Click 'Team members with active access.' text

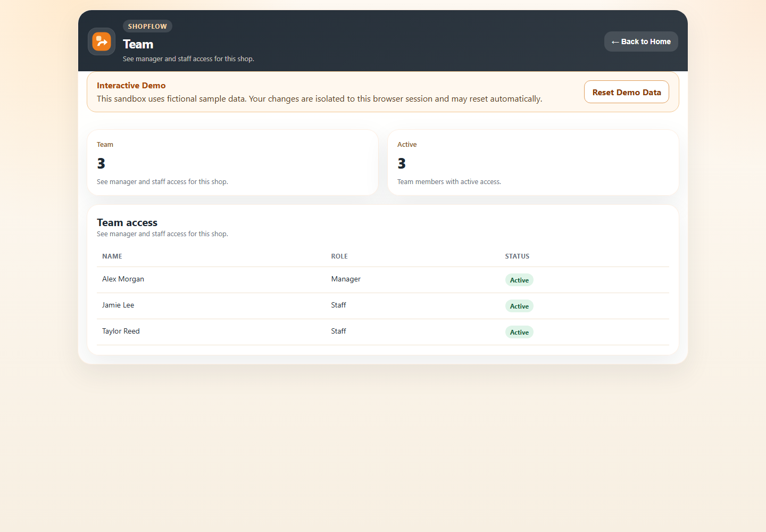point(449,182)
